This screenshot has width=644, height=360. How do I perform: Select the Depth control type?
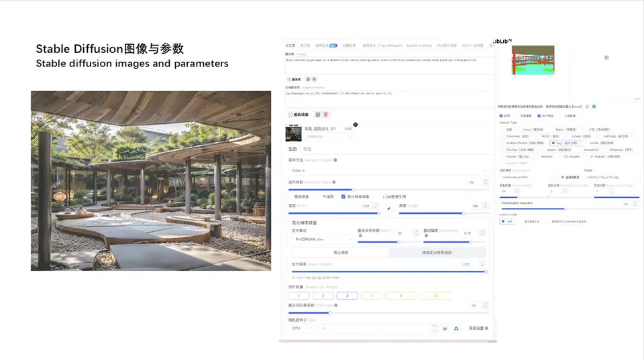(x=566, y=129)
